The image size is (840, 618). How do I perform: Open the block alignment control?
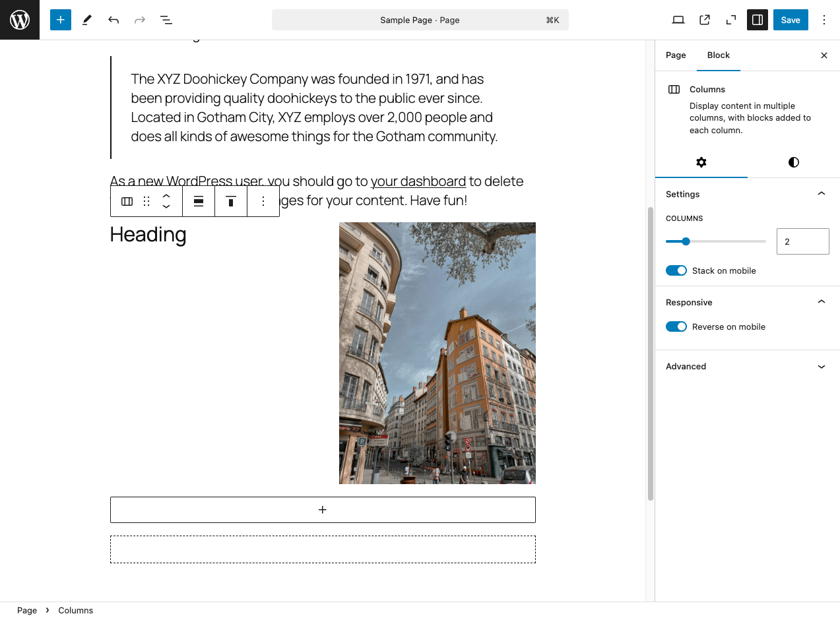click(199, 201)
